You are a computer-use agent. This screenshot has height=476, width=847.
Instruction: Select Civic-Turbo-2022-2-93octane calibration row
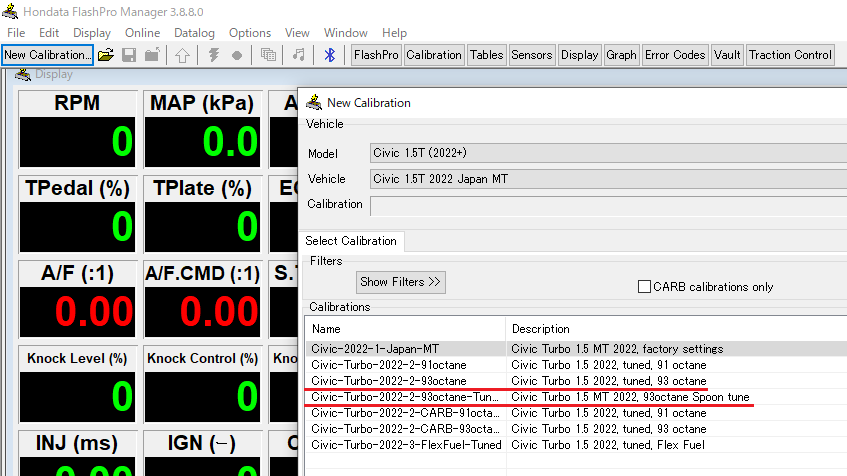[x=576, y=381]
